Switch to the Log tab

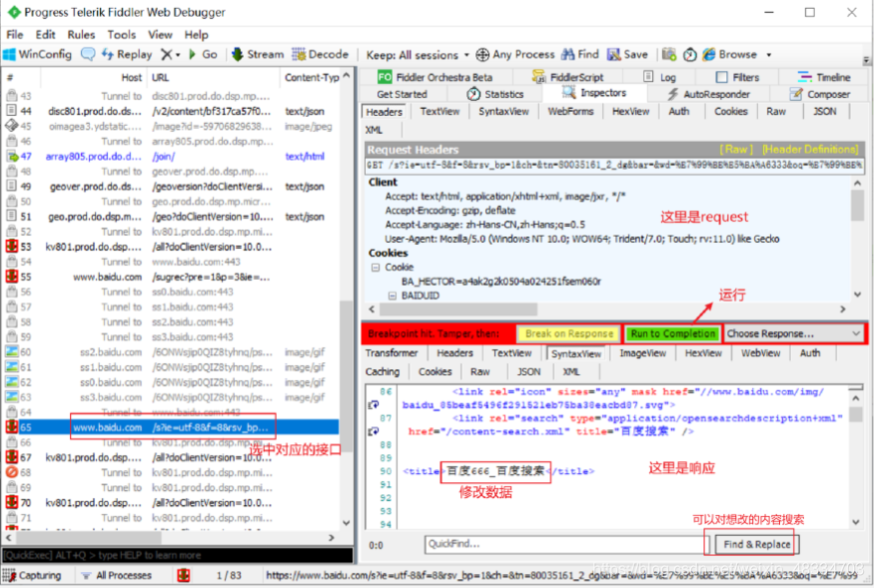coord(660,77)
